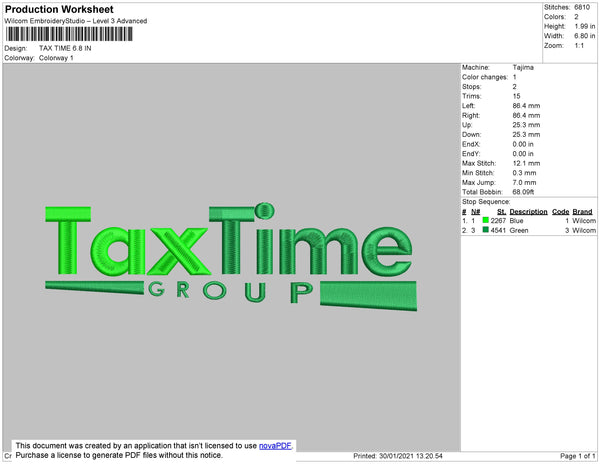Select the Min Stitch value '0.3 mm'
This screenshot has height=464, width=600.
tap(524, 173)
